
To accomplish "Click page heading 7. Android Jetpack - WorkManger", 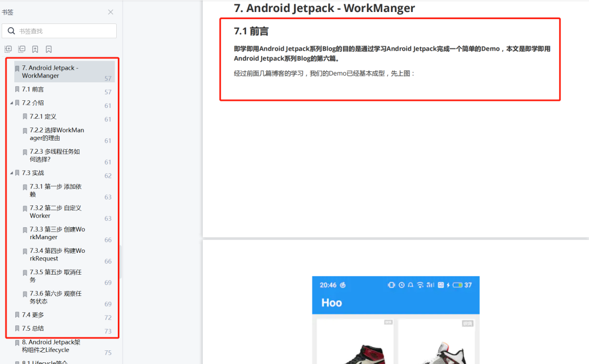I will 324,8.
